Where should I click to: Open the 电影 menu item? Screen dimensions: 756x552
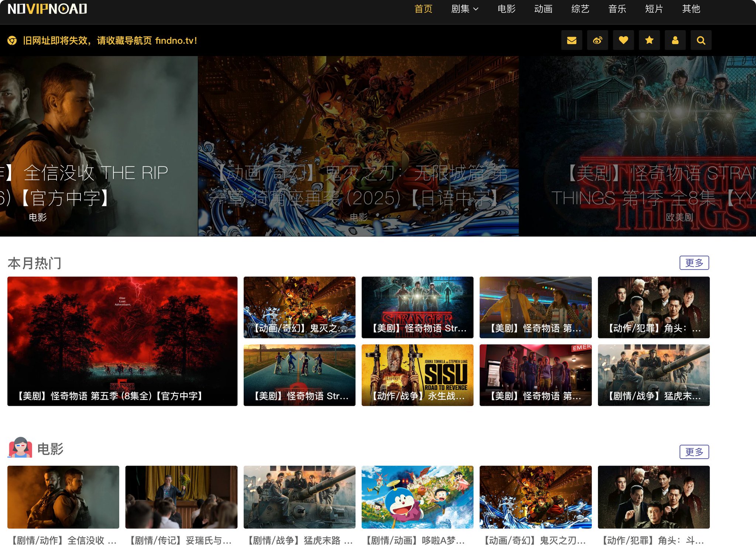[x=506, y=9]
